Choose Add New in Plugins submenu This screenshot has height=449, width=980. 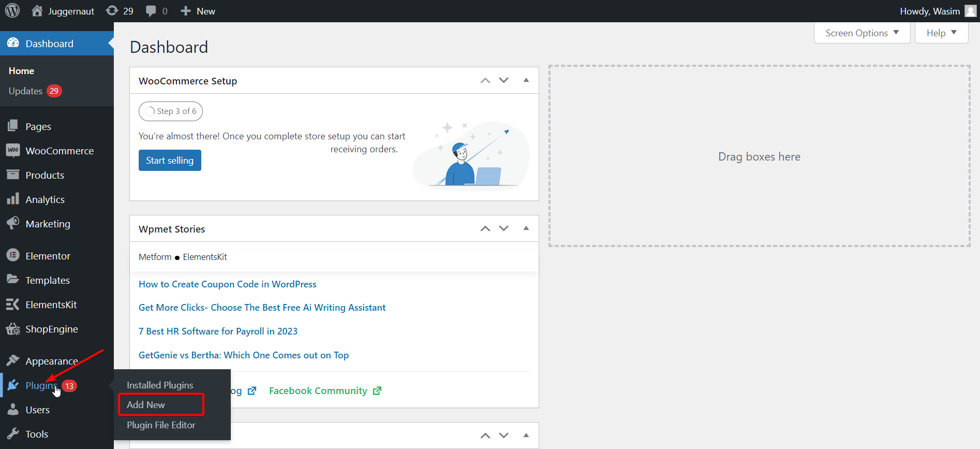pos(146,404)
